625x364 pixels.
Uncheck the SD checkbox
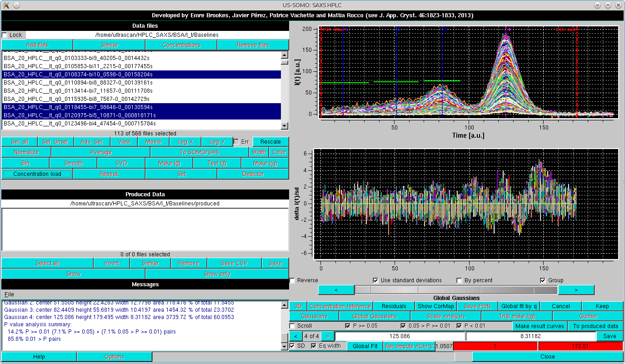pyautogui.click(x=292, y=346)
